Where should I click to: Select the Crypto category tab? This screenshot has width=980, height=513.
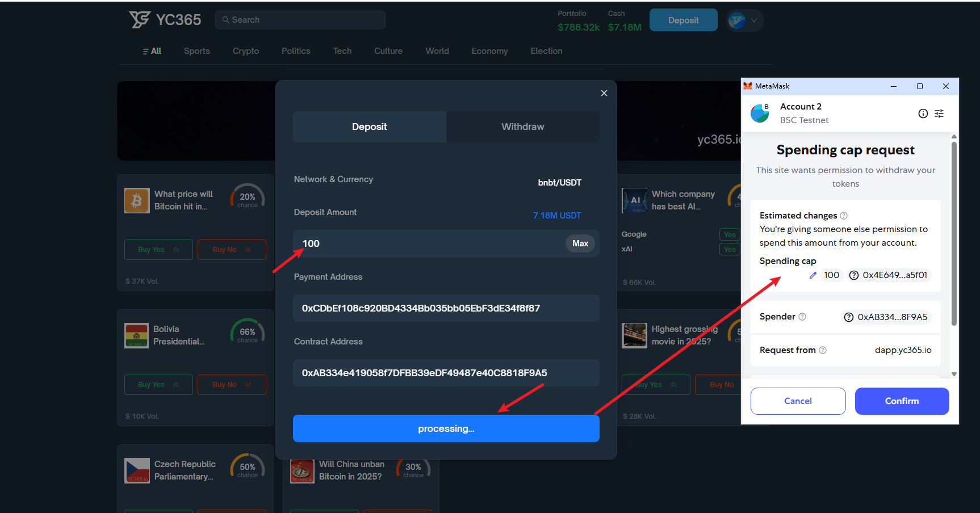point(246,51)
